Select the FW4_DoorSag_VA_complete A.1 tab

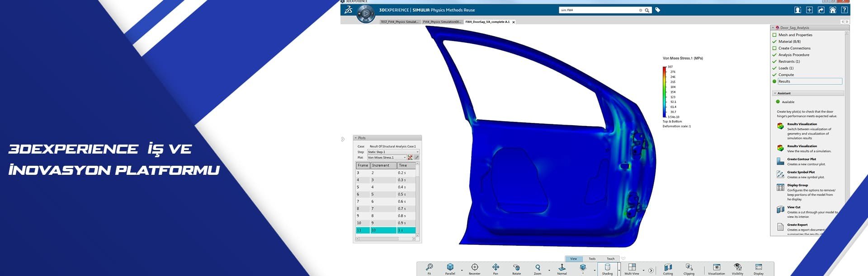click(x=487, y=22)
